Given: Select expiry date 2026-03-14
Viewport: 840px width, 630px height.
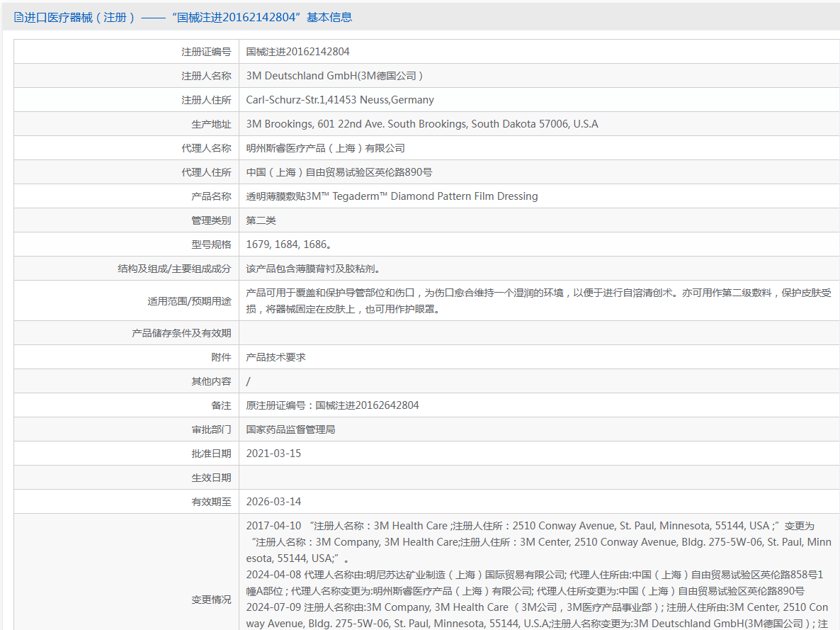Looking at the screenshot, I should pyautogui.click(x=274, y=502).
